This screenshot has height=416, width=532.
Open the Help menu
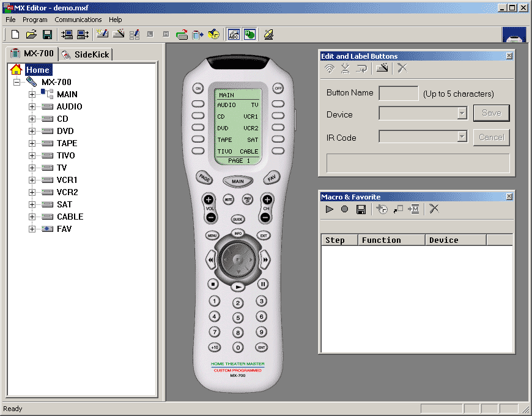coord(116,20)
